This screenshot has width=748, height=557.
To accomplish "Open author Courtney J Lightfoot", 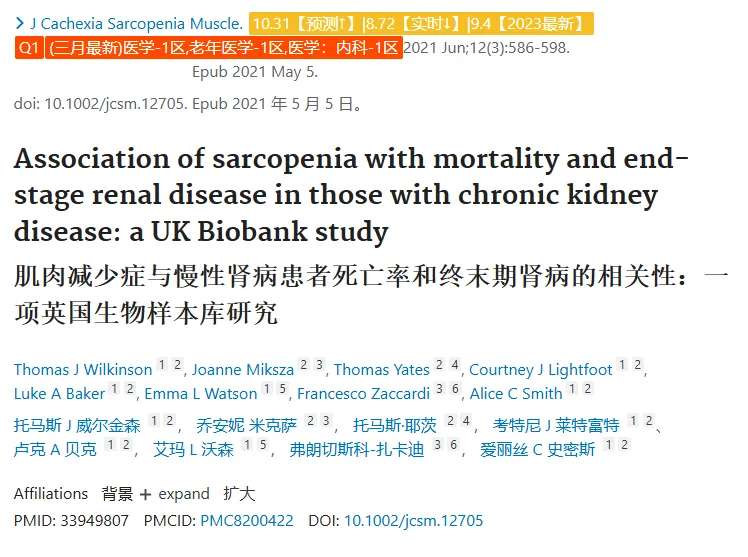I will pyautogui.click(x=540, y=370).
